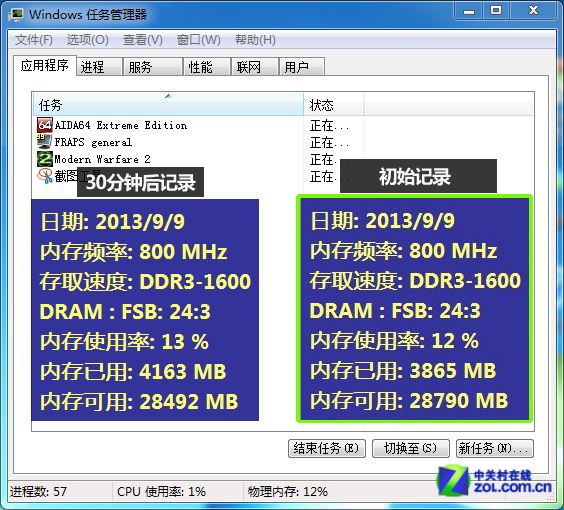Click the 进程数: 57 status bar entry

[38, 491]
